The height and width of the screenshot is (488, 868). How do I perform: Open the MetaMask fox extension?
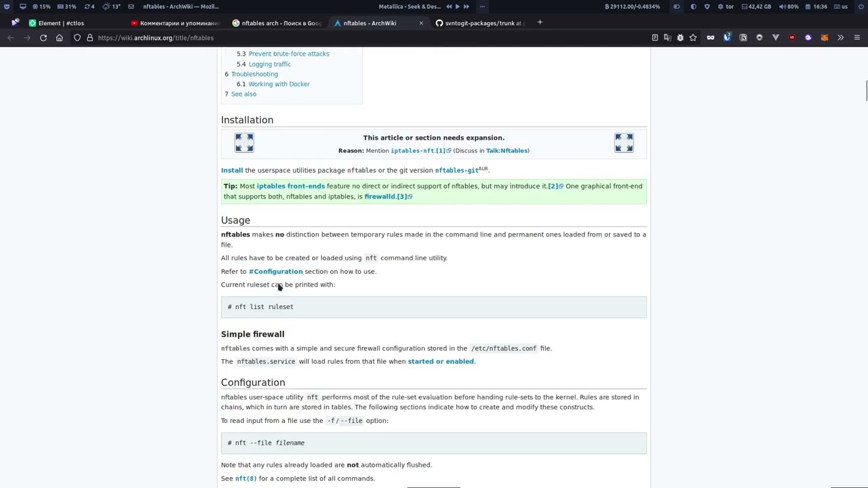point(825,38)
